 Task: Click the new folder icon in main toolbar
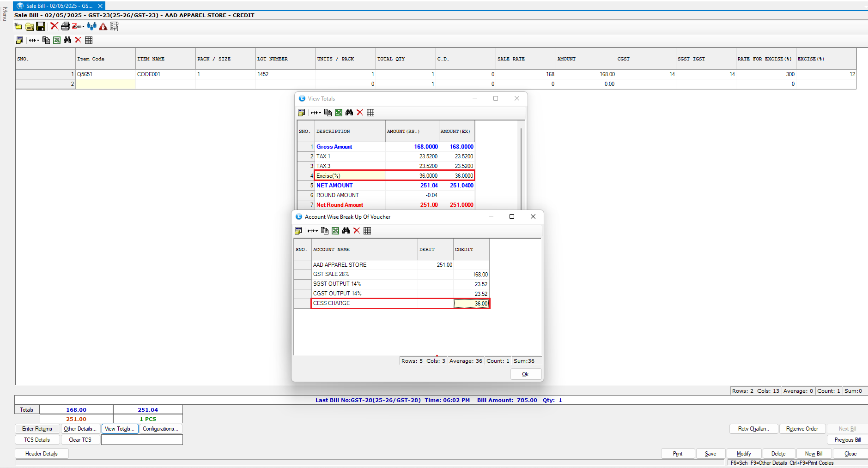coord(18,26)
